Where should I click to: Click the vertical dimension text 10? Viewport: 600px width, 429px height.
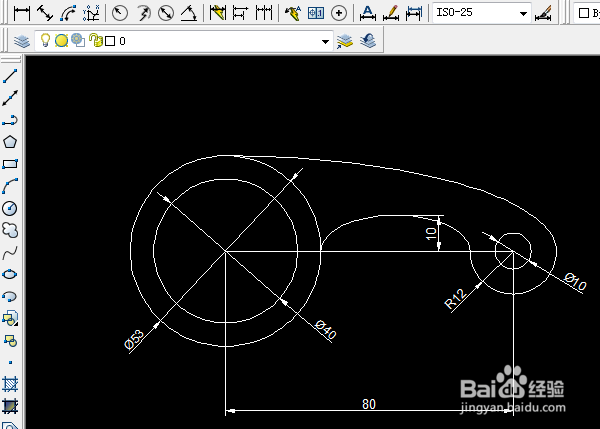(x=431, y=233)
